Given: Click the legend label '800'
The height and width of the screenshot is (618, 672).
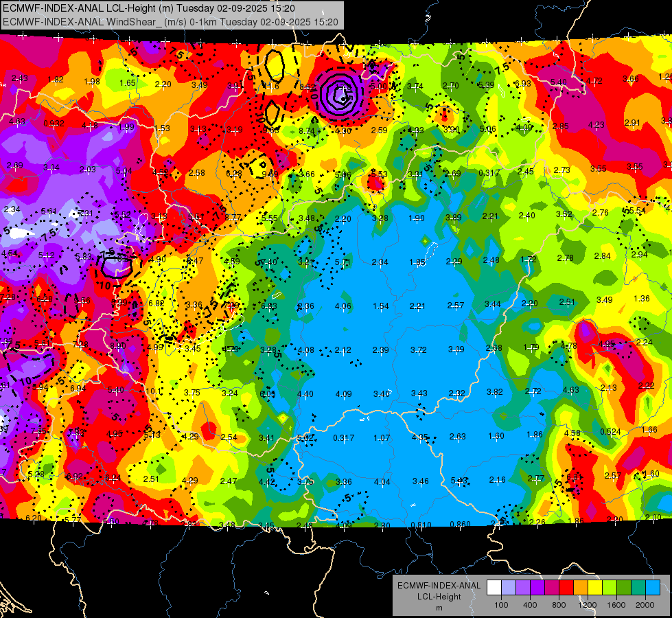Looking at the screenshot, I should coord(559,605).
